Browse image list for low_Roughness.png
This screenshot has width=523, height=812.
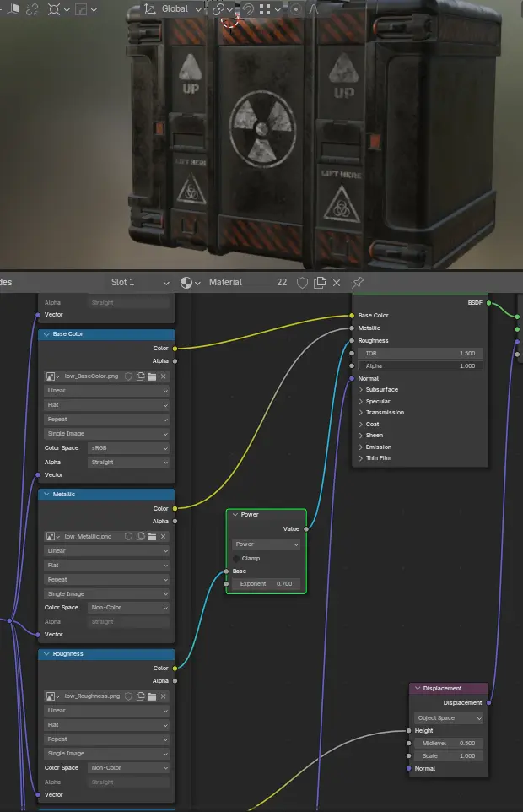[x=52, y=696]
